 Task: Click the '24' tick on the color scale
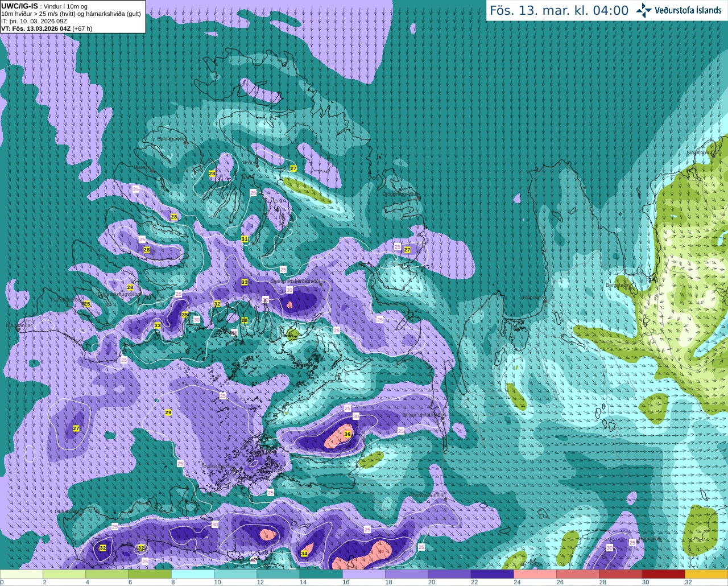coord(517,582)
